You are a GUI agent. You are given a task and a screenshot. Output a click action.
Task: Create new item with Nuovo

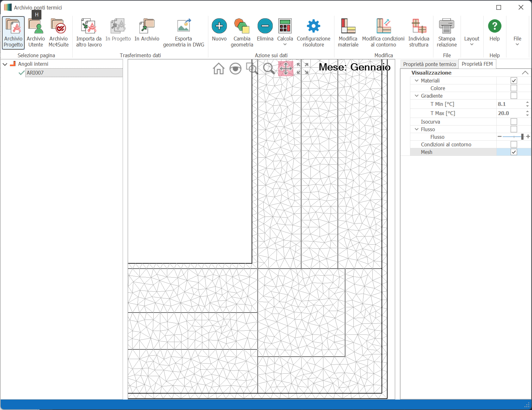pos(219,30)
